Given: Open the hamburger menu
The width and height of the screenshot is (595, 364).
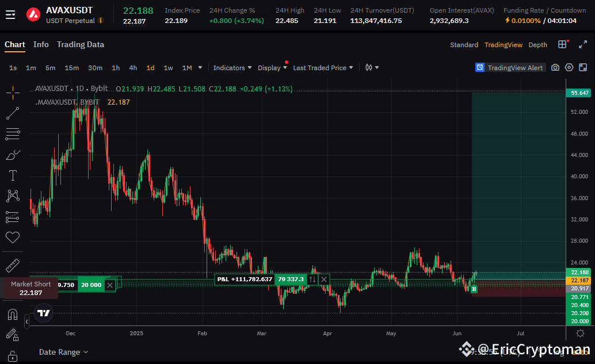Looking at the screenshot, I should (10, 15).
